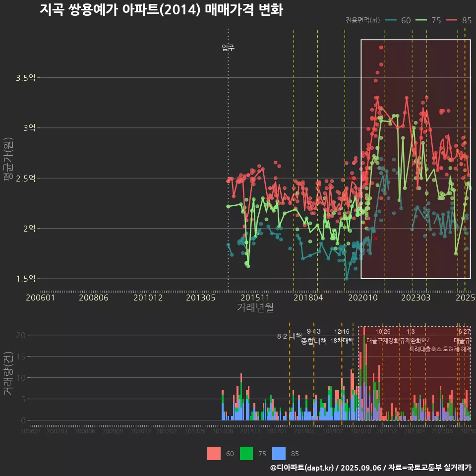Click the volume chart's '202406' x-axis label
This screenshot has width=476, height=476.
(442, 431)
